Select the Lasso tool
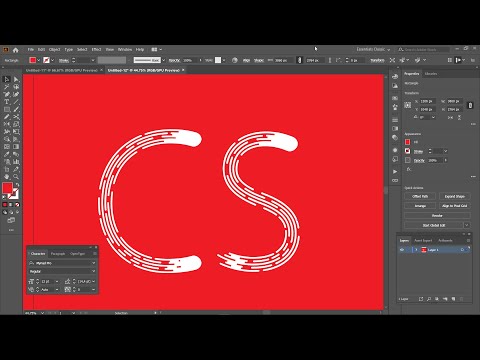This screenshot has width=480, height=360. [16, 87]
